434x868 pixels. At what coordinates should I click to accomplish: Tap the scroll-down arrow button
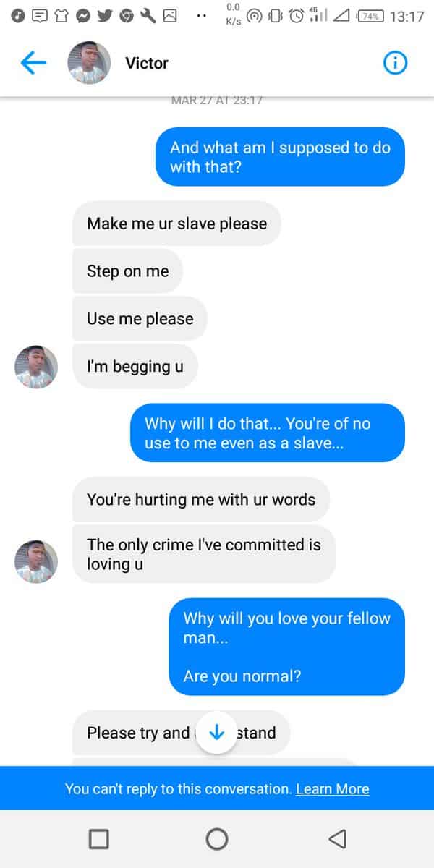tap(217, 733)
